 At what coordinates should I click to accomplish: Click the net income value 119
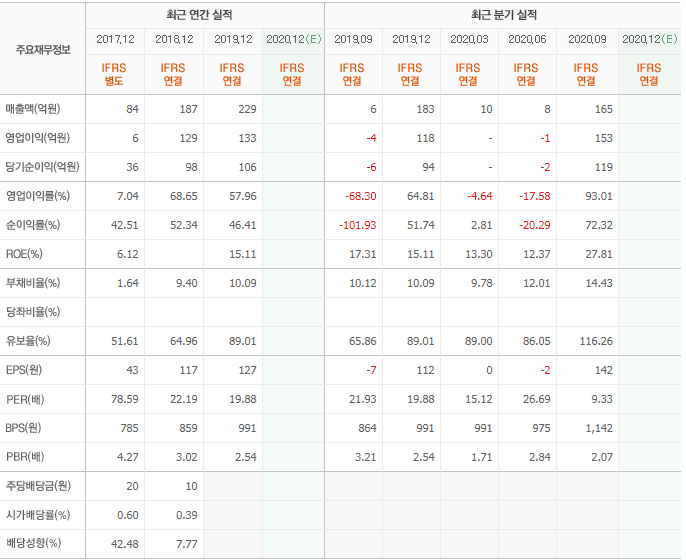[604, 167]
